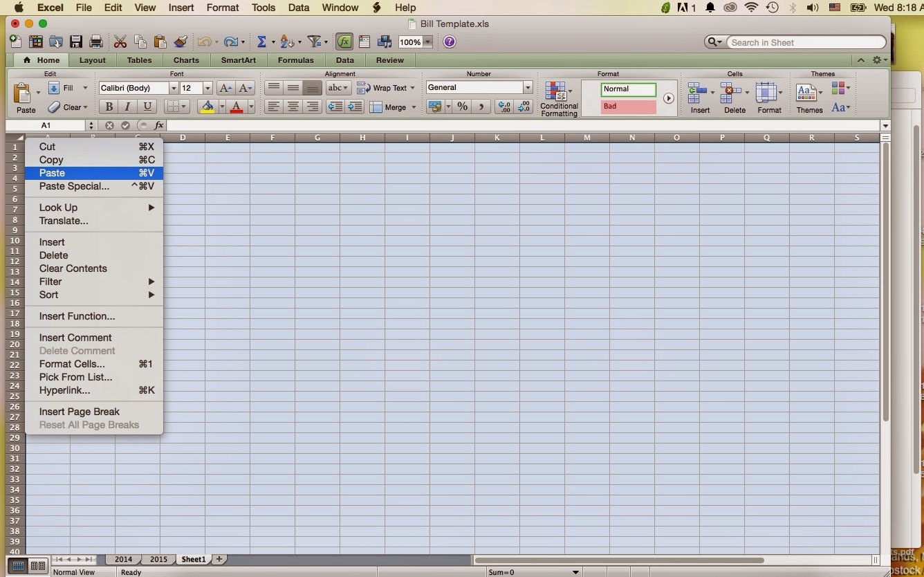924x577 pixels.
Task: Expand the Fill options dropdown
Action: point(85,88)
